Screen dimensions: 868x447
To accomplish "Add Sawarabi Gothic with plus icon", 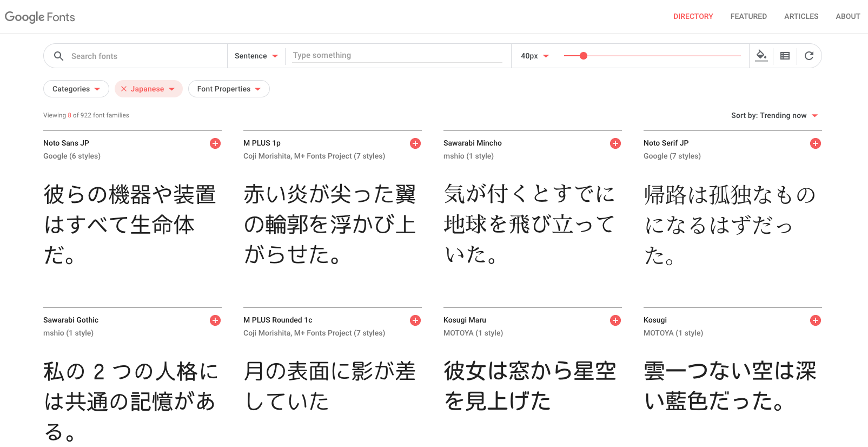I will point(215,320).
